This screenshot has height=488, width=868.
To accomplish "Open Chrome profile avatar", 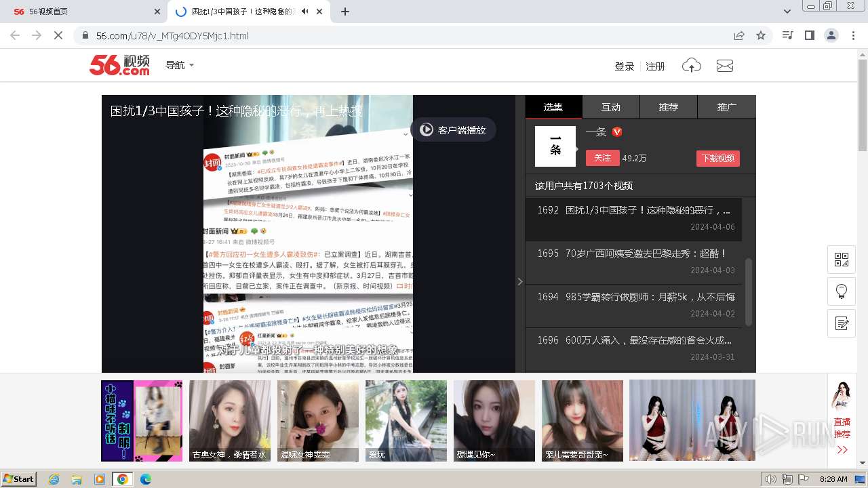I will (x=831, y=35).
